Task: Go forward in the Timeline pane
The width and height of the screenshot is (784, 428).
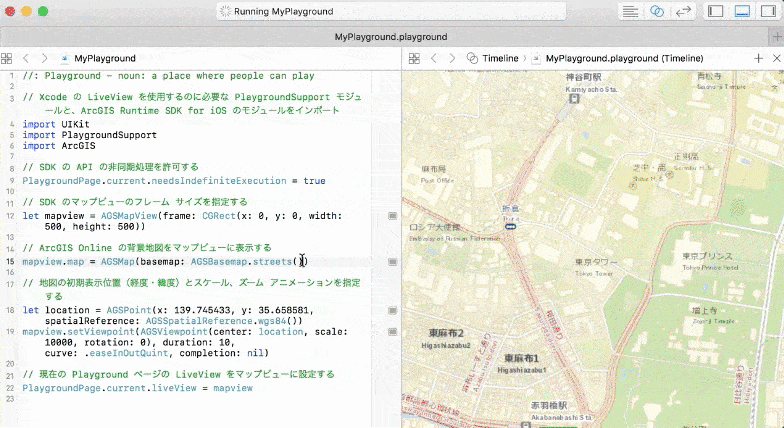Action: click(452, 58)
